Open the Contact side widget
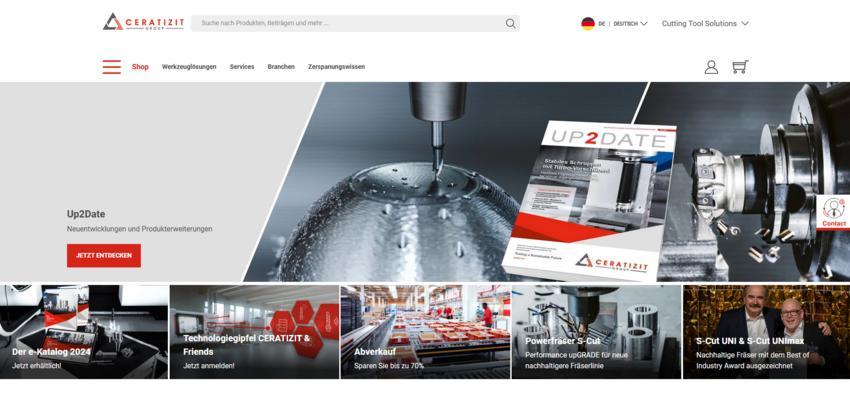 (x=833, y=212)
